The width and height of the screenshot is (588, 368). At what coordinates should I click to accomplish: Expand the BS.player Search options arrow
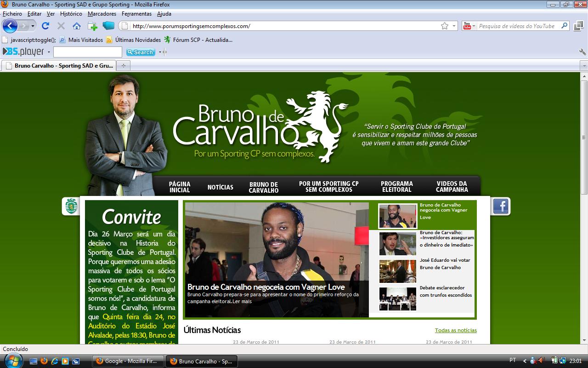coord(160,52)
